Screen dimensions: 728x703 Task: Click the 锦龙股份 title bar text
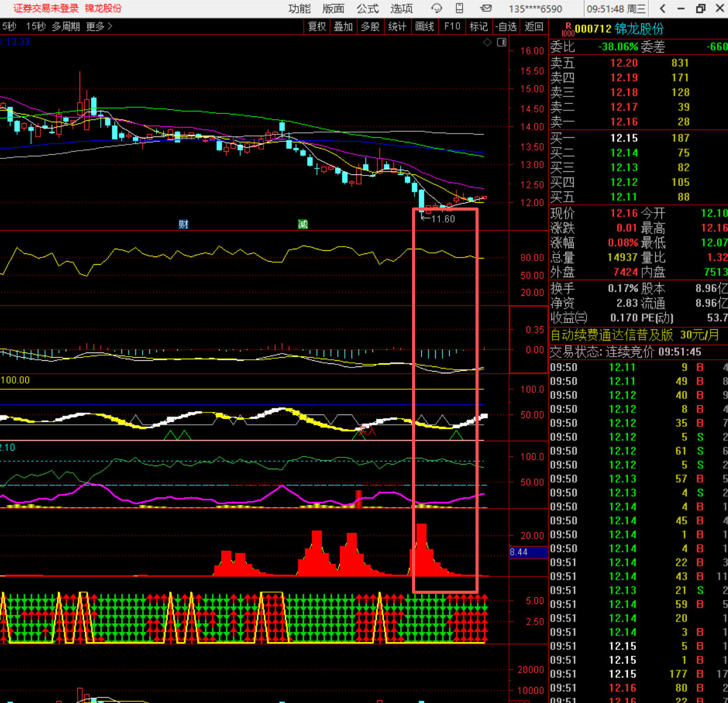(103, 8)
